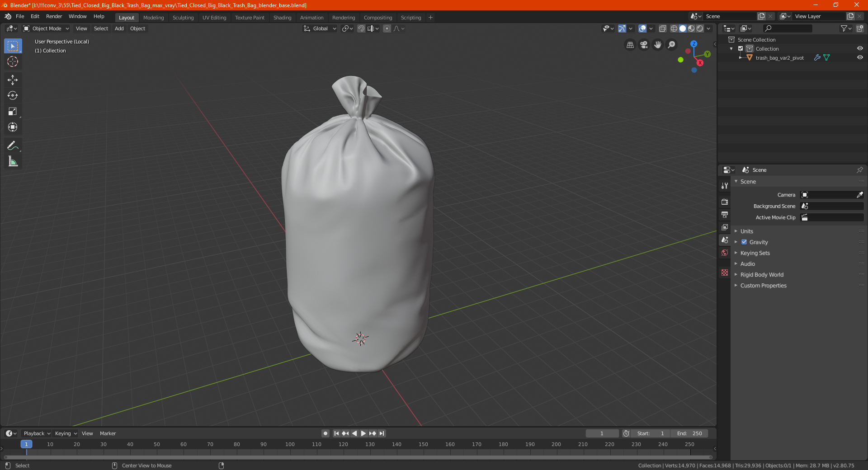Toggle proportional editing
868x470 pixels.
coord(387,28)
